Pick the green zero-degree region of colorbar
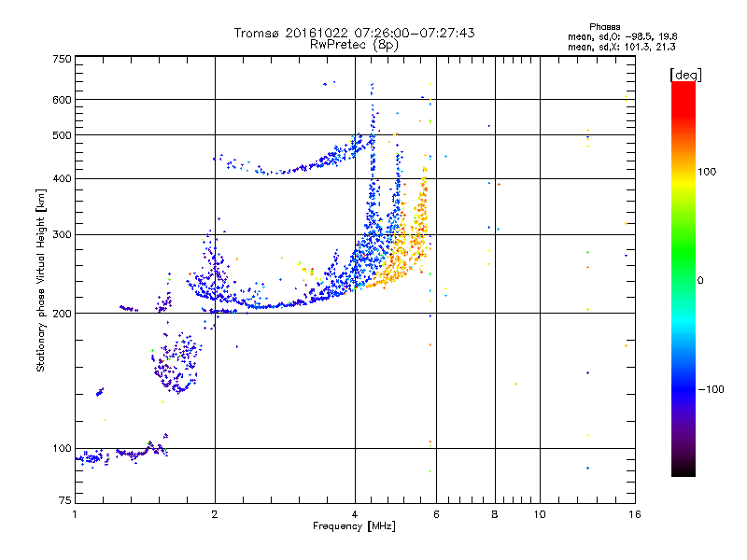Viewport: 747px width, 560px height. pos(684,267)
